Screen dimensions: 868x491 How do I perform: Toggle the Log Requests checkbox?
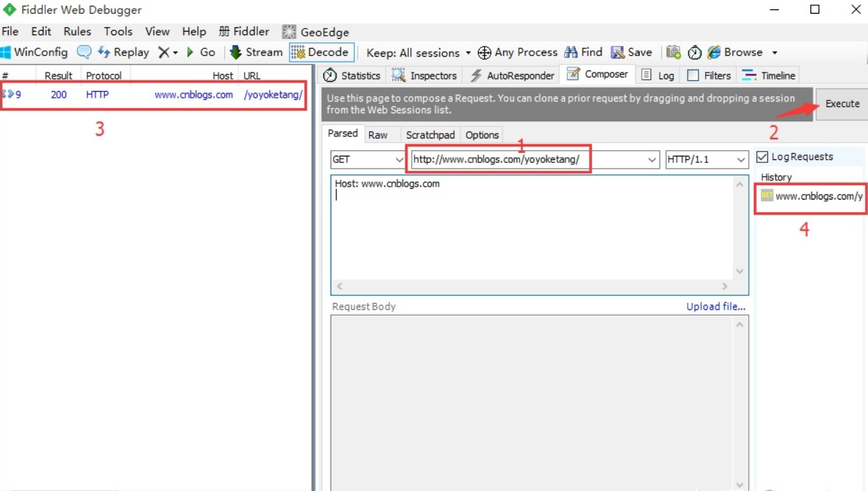[x=762, y=156]
